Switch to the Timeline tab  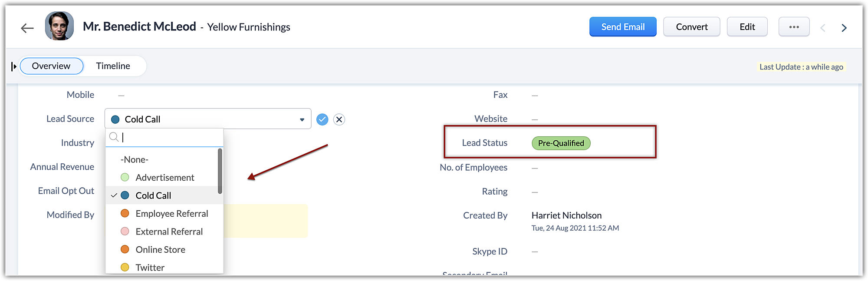pyautogui.click(x=113, y=66)
